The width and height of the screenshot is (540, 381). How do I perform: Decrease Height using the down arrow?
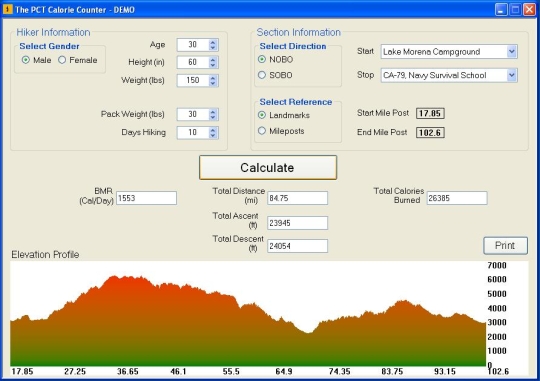click(213, 65)
